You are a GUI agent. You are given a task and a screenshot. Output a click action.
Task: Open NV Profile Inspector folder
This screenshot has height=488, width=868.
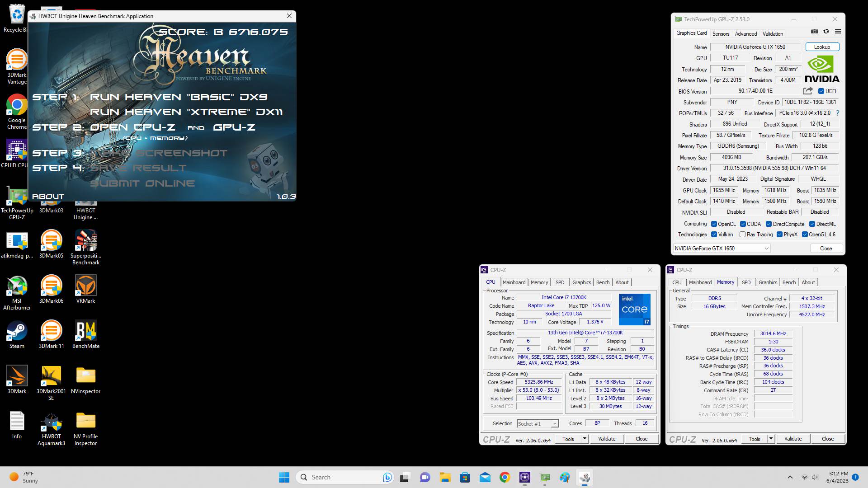pyautogui.click(x=86, y=428)
